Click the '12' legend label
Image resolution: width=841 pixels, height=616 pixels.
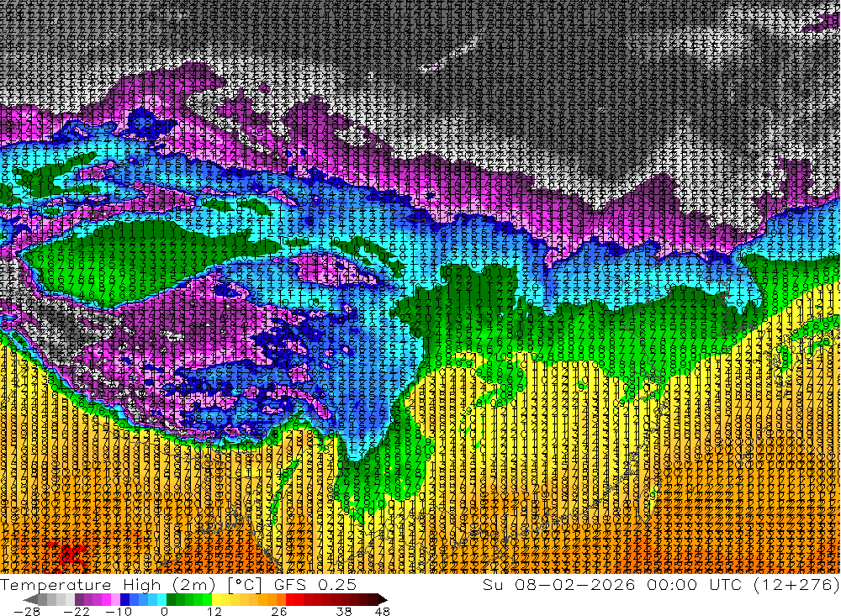[214, 612]
